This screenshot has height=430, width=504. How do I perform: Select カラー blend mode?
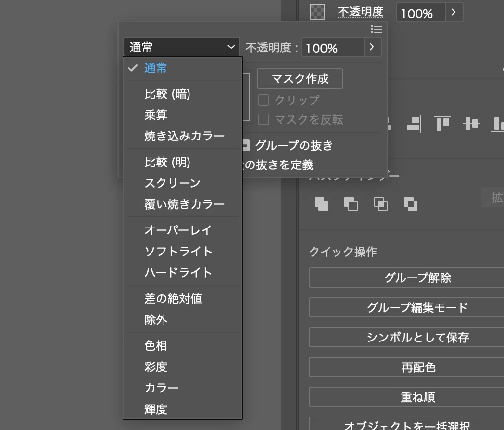(x=183, y=388)
